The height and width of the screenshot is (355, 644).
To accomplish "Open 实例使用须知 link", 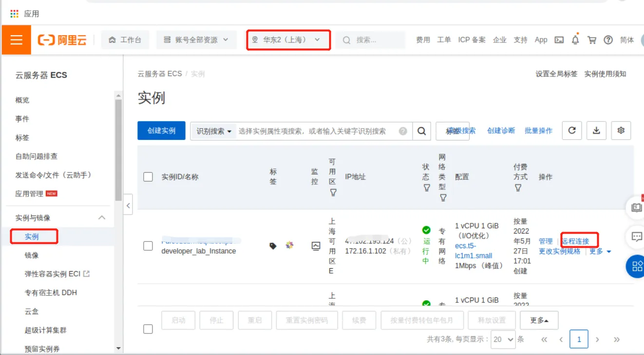I will coord(606,74).
